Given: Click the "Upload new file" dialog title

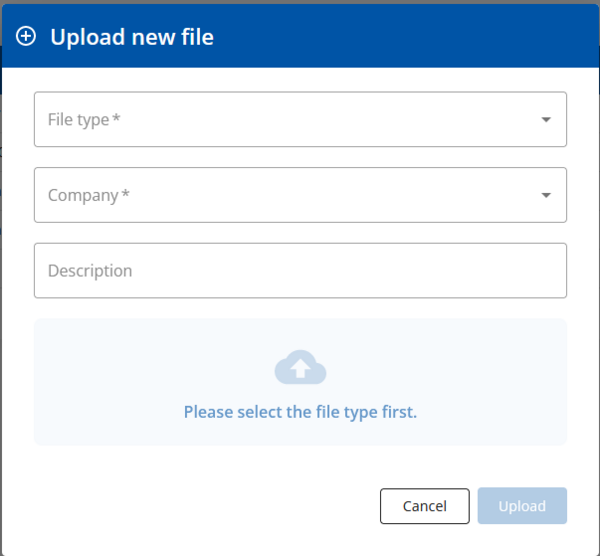Looking at the screenshot, I should tap(131, 38).
